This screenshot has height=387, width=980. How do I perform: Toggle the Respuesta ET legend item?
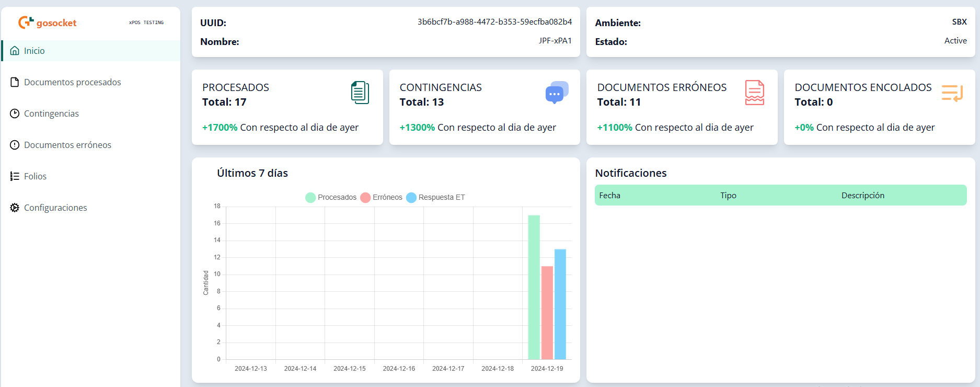[435, 197]
